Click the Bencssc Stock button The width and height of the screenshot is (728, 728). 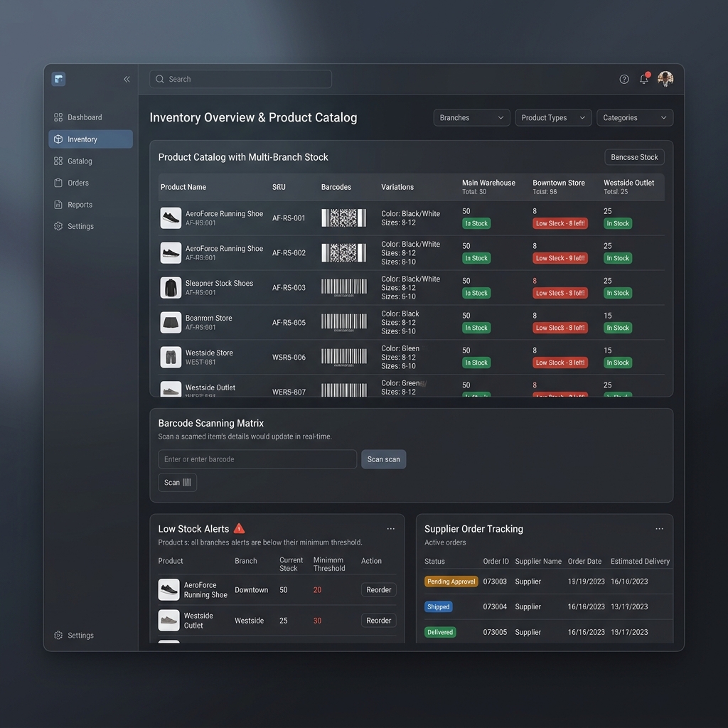point(634,157)
